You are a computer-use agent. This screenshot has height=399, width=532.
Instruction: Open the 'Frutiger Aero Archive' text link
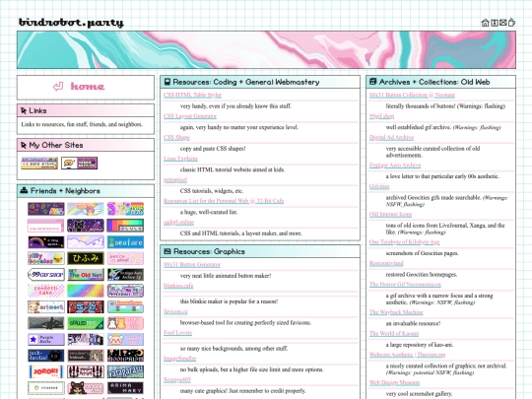395,166
